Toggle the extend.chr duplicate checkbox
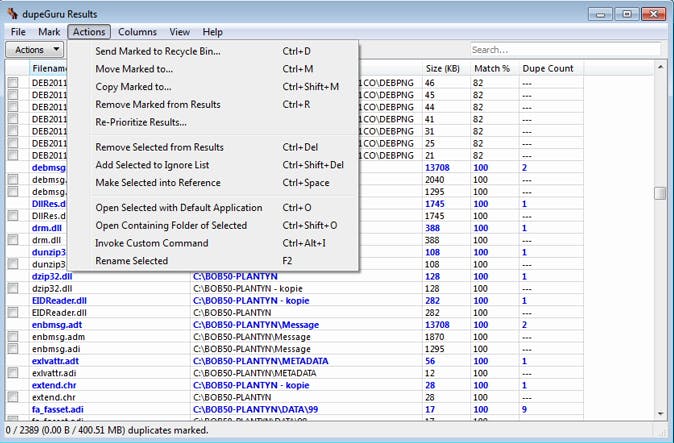The height and width of the screenshot is (443, 674). pyautogui.click(x=14, y=397)
